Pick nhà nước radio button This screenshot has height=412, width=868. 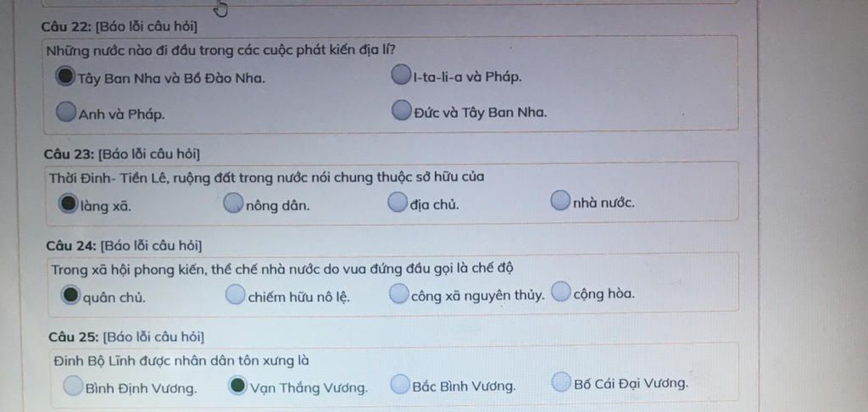click(560, 201)
